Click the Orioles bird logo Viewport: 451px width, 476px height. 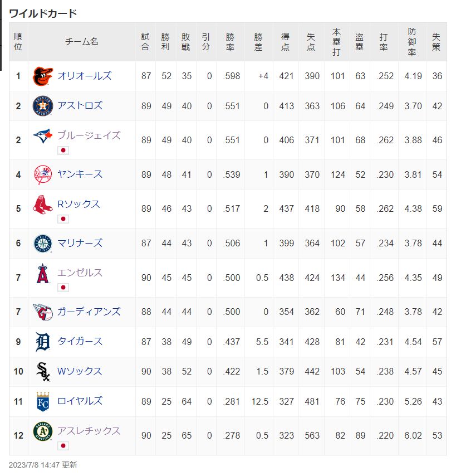[x=43, y=76]
